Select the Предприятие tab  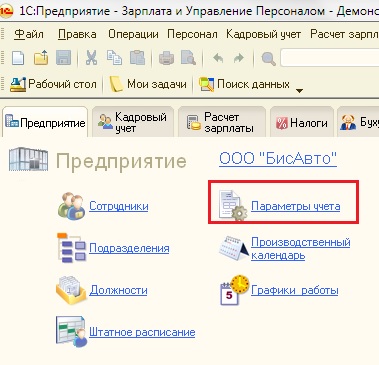(x=45, y=122)
